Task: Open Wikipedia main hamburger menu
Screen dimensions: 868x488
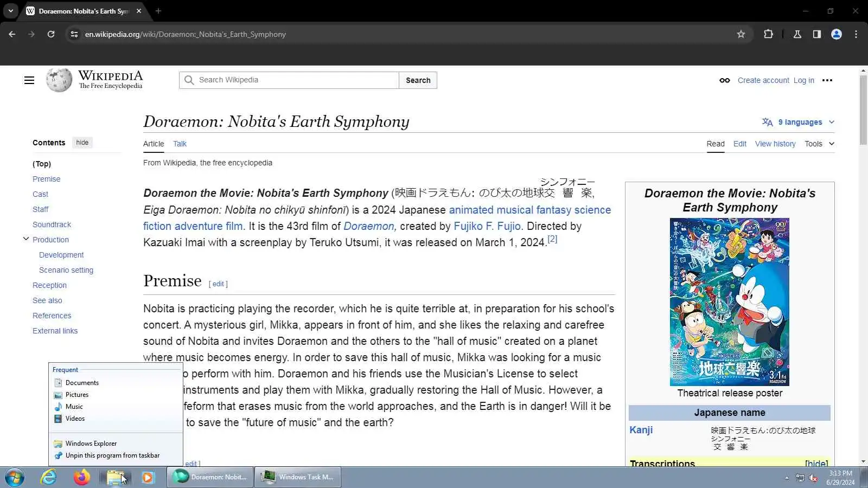Action: click(29, 80)
